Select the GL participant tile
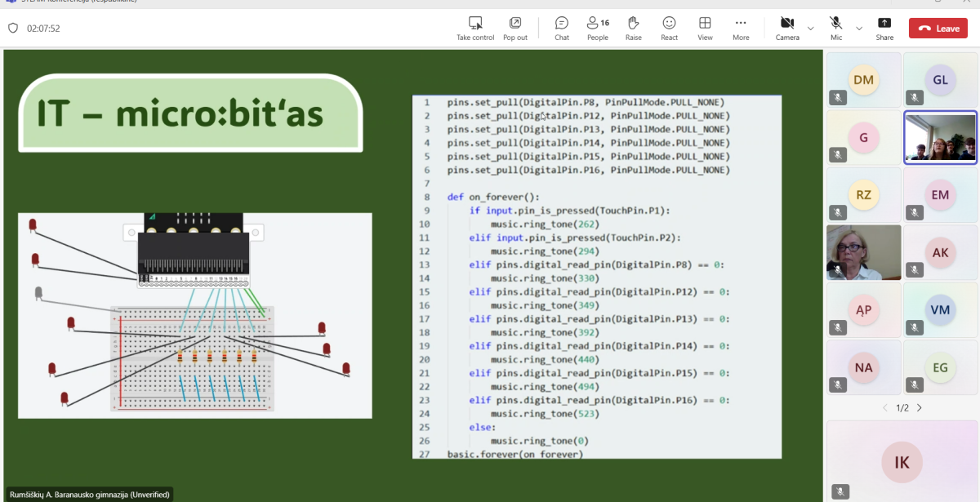The image size is (980, 502). tap(941, 80)
